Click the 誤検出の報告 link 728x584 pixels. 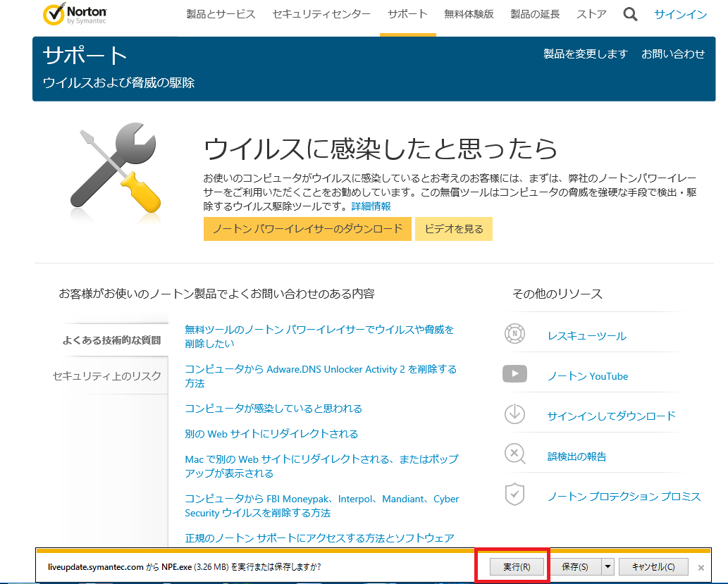576,456
